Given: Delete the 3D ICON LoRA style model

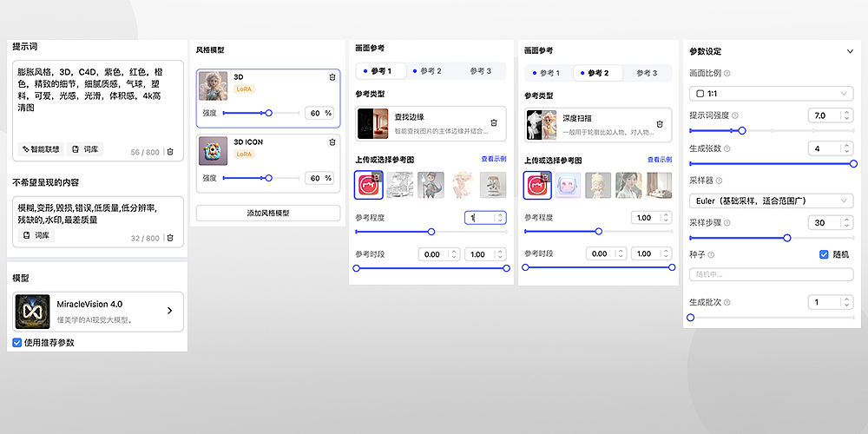Looking at the screenshot, I should [332, 142].
